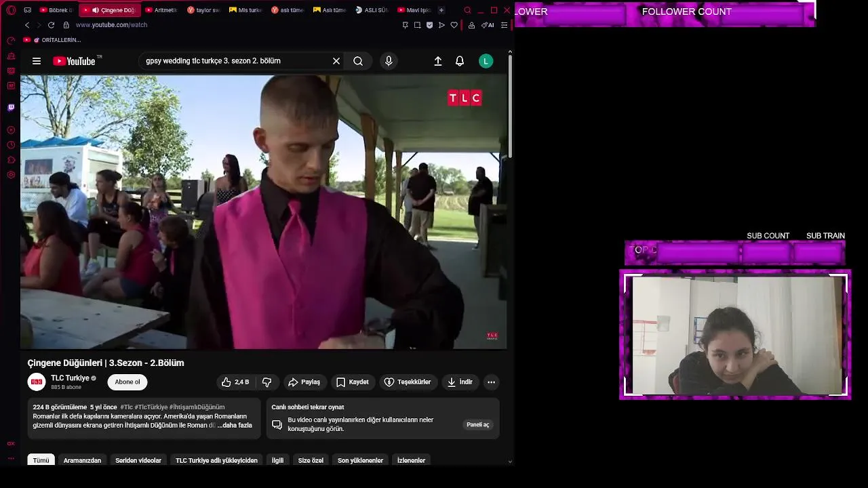Viewport: 868px width, 488px height.
Task: Open a new browser tab
Action: tap(441, 10)
